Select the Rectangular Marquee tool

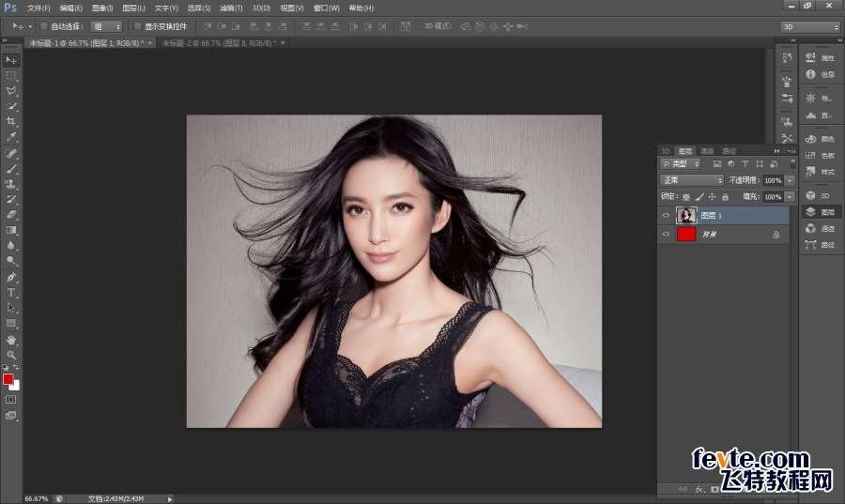click(x=10, y=75)
